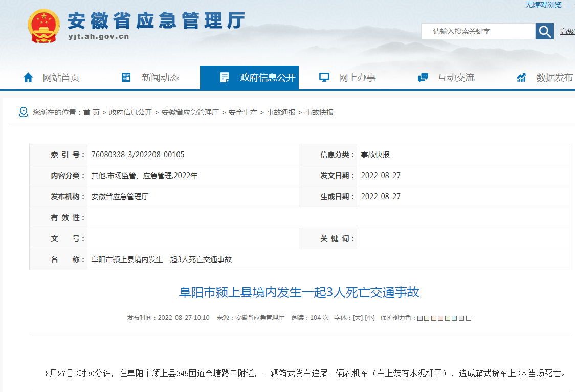This screenshot has height=392, width=575.
Task: Click 其他,市场监管、应急管理,2022年 category text
Action: pos(144,176)
